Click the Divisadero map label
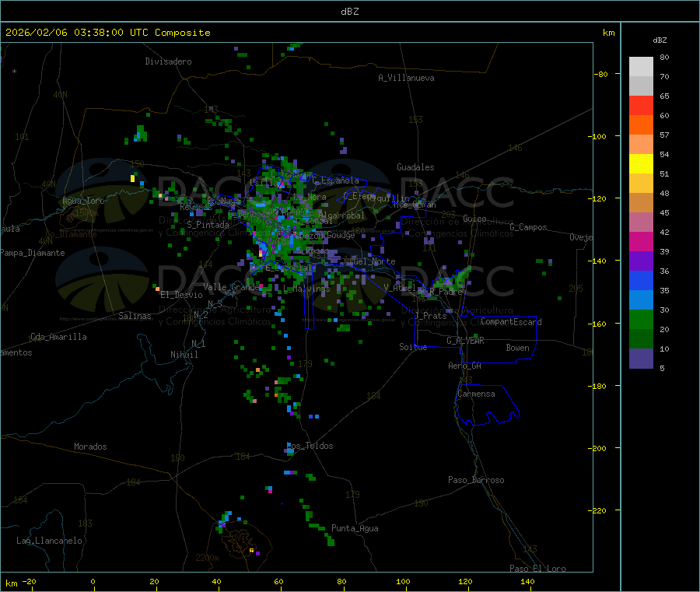 click(168, 61)
